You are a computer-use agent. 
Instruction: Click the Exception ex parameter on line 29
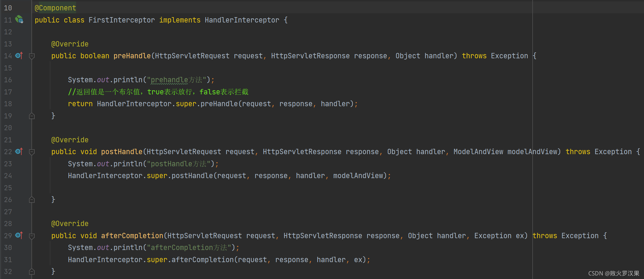point(499,236)
